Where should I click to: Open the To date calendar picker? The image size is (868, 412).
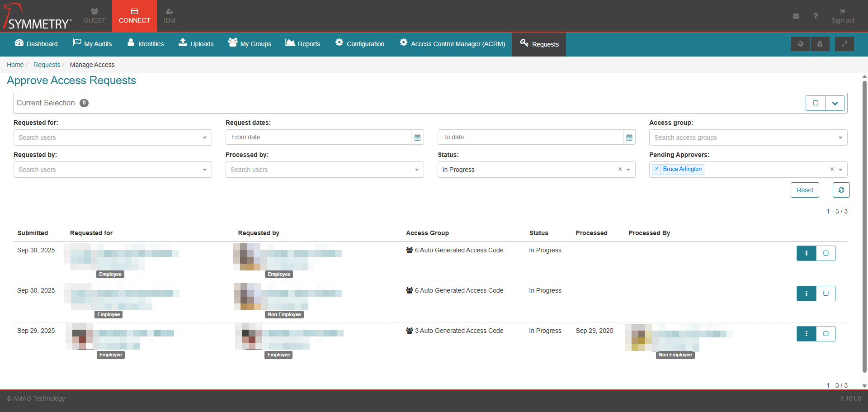click(629, 137)
